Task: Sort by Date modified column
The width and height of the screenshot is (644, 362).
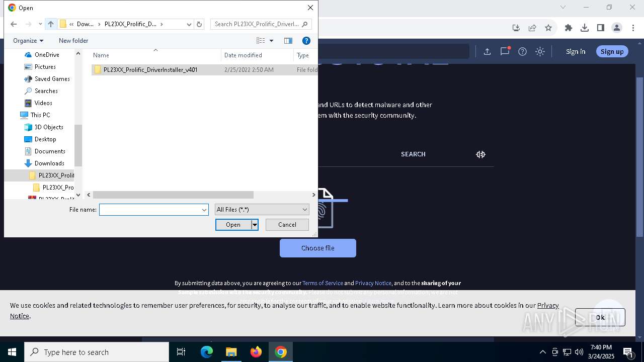Action: click(x=243, y=55)
